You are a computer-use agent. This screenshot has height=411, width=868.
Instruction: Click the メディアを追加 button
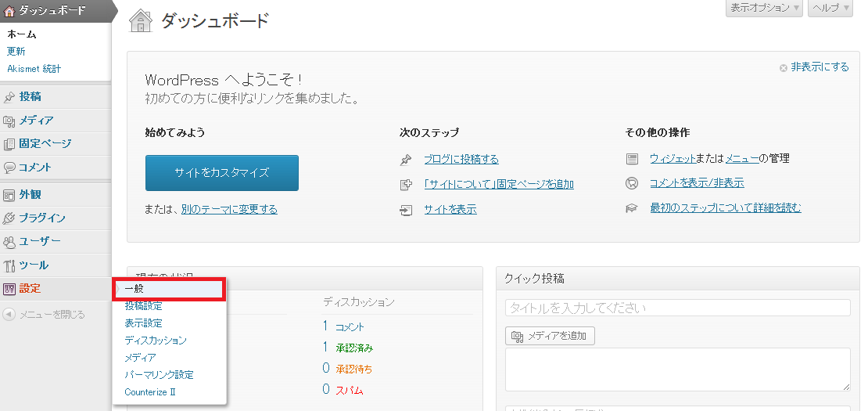coord(551,336)
